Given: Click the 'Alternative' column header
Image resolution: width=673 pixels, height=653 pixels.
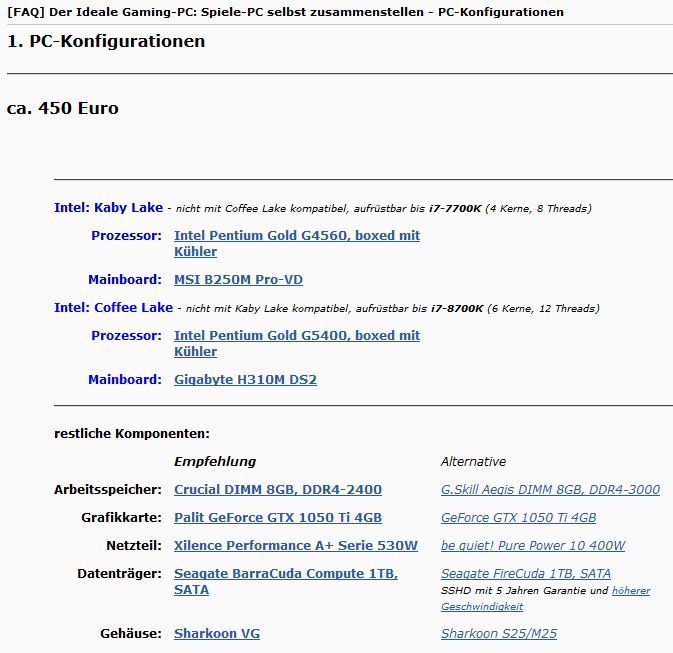Looking at the screenshot, I should pyautogui.click(x=473, y=462).
